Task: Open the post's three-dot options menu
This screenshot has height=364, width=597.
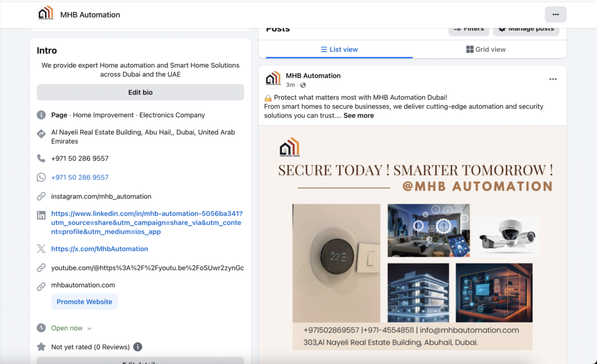Action: pyautogui.click(x=553, y=79)
